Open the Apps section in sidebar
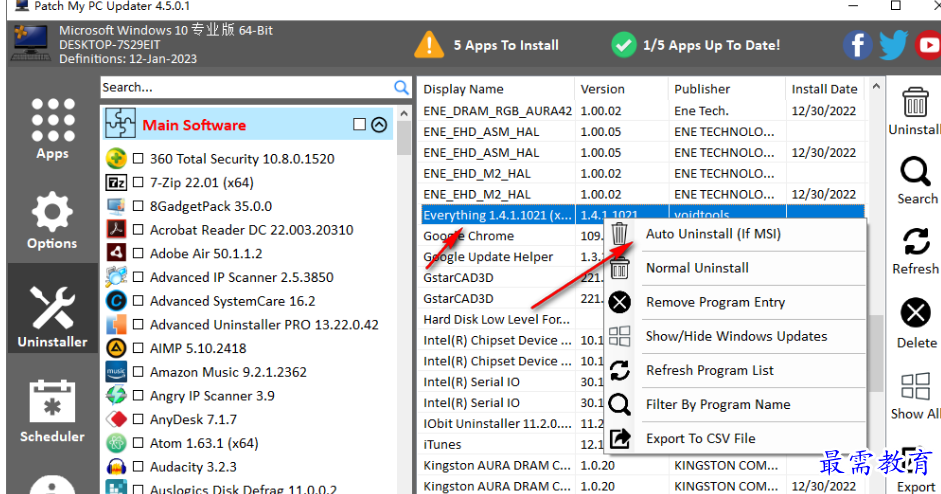 click(x=53, y=128)
